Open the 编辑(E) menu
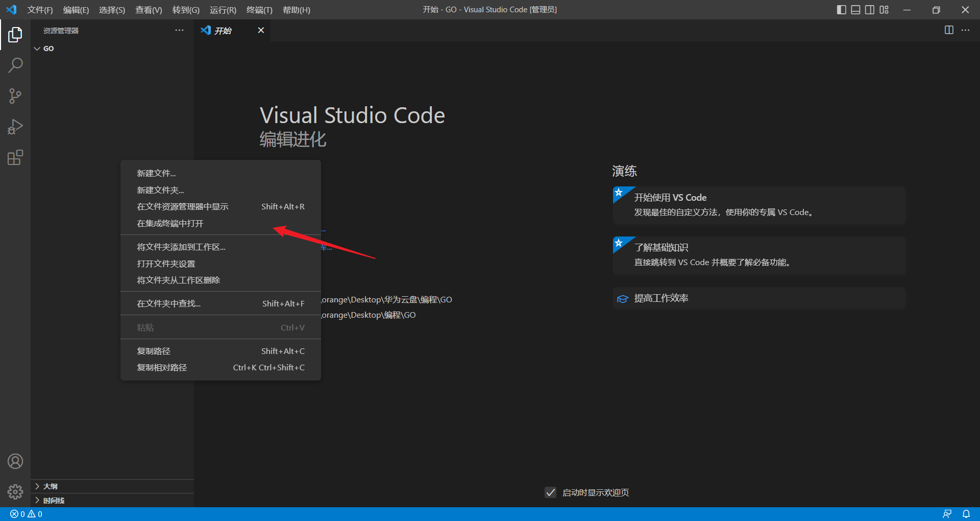The image size is (980, 521). pos(76,10)
